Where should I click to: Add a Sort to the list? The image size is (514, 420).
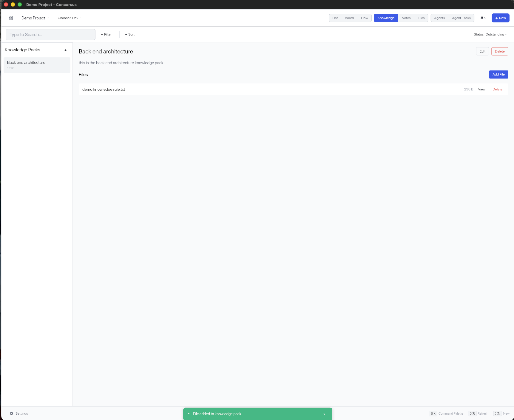coord(129,34)
